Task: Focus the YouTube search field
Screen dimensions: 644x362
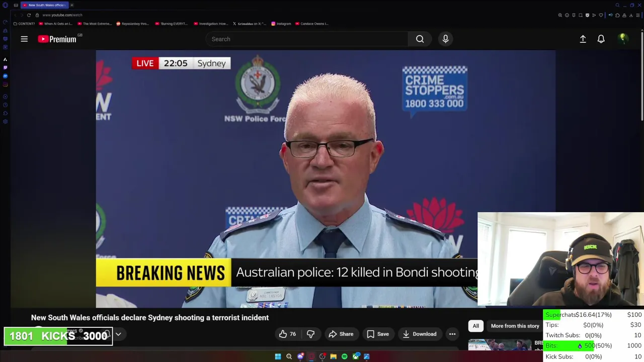Action: (307, 39)
